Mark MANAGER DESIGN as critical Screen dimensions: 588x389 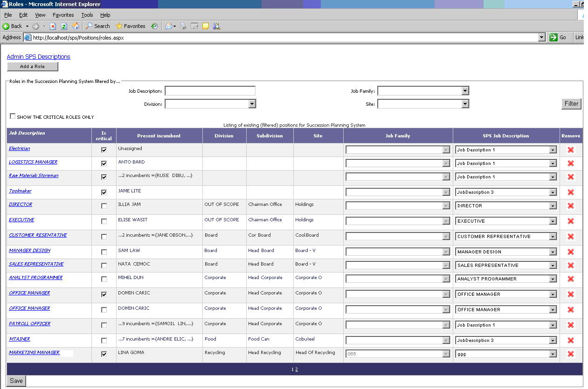pos(104,252)
